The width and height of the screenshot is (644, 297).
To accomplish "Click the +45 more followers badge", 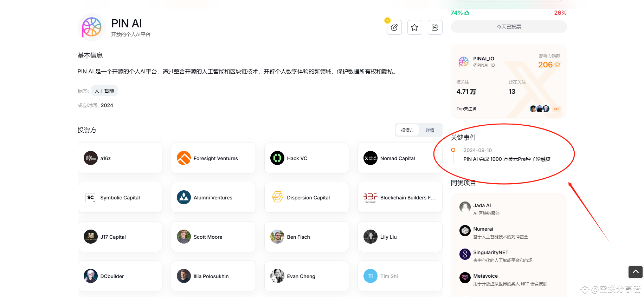I will tap(556, 109).
